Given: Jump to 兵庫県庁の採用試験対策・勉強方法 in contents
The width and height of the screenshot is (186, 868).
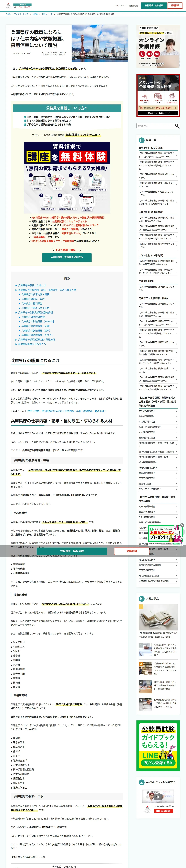Looking at the screenshot, I should (x=37, y=340).
